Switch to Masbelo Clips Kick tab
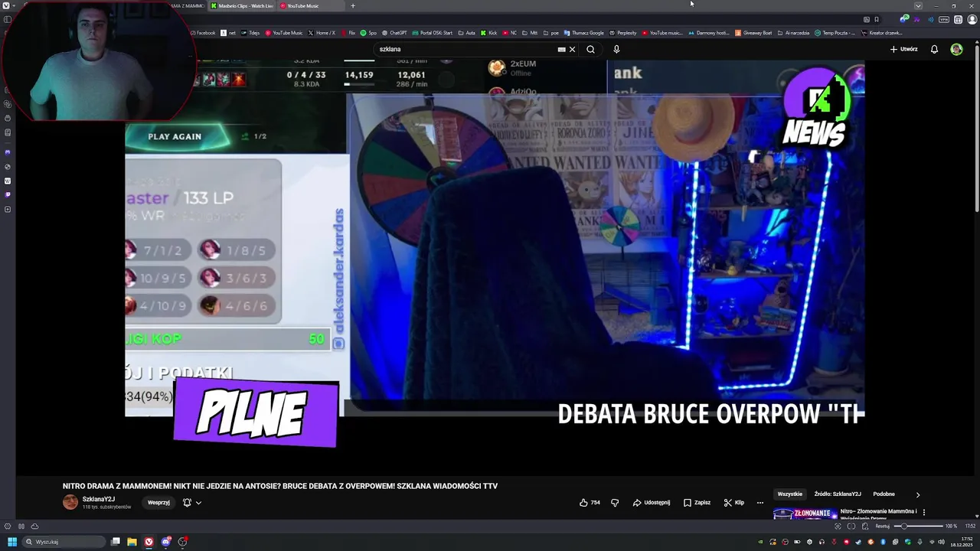Screen dimensions: 980x551 pyautogui.click(x=242, y=5)
